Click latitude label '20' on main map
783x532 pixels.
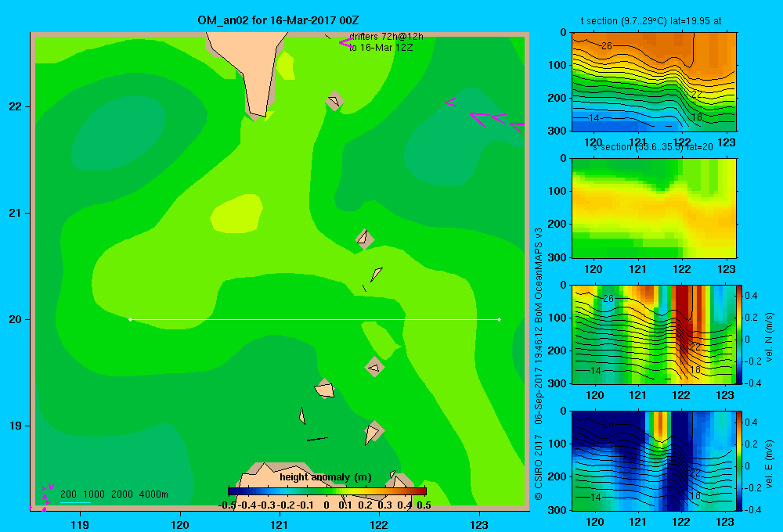pos(16,319)
